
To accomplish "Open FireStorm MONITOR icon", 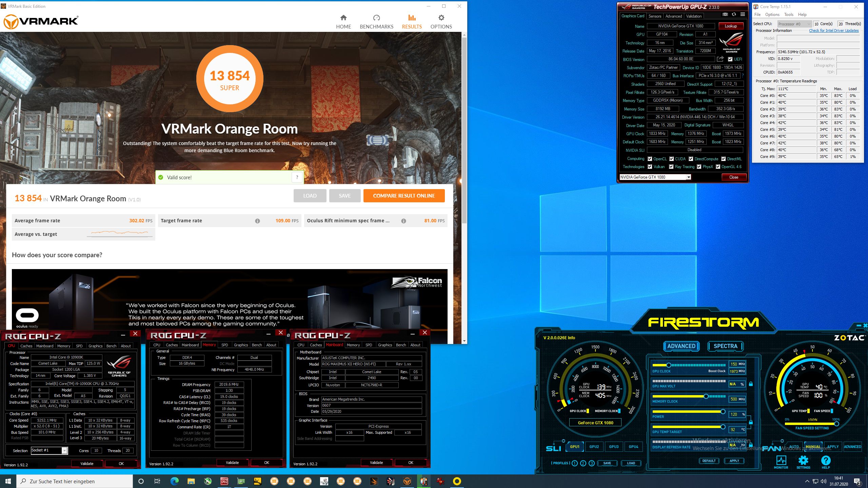I will (781, 462).
